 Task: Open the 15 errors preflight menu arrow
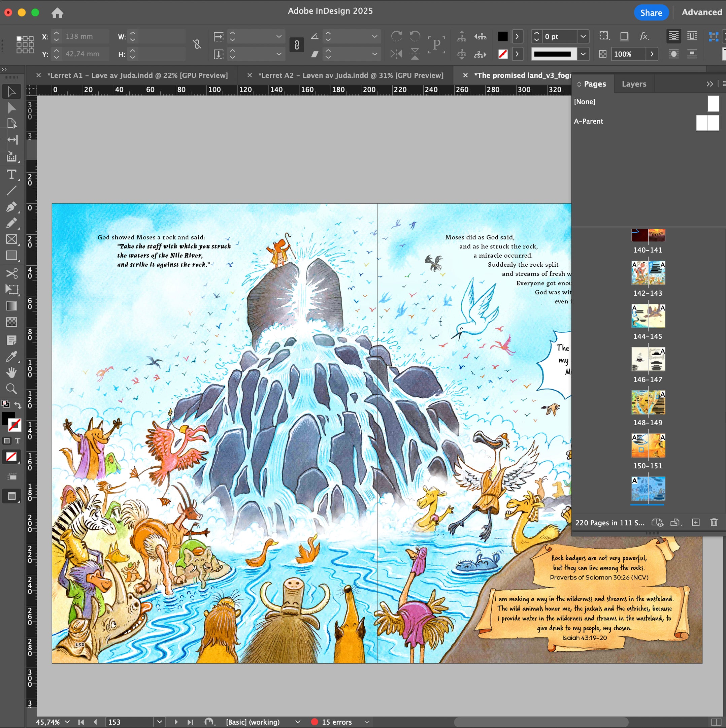pos(367,722)
